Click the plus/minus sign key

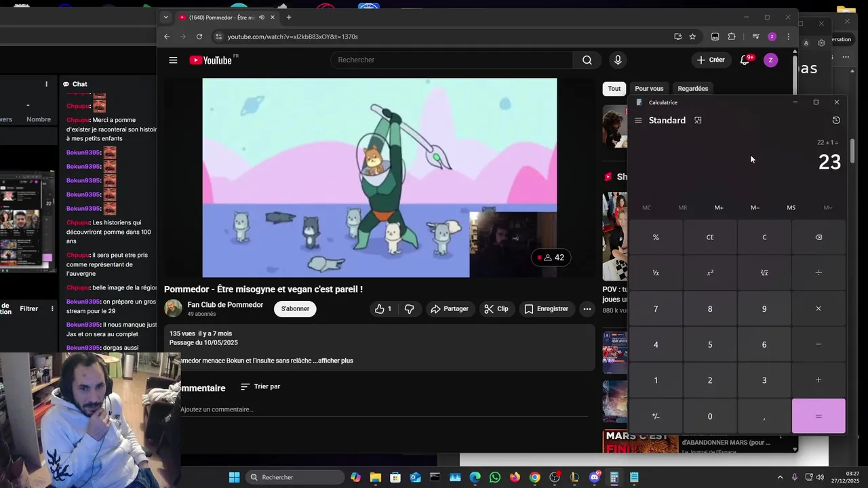(656, 416)
